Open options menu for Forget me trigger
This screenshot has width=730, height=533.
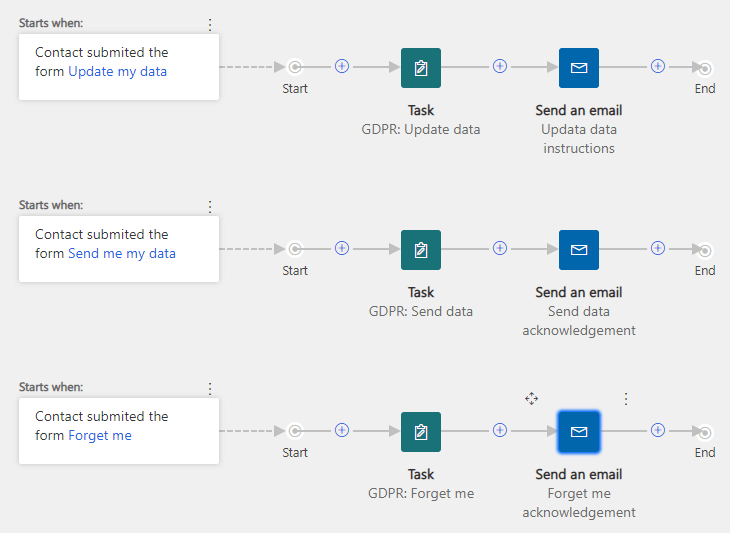(209, 389)
